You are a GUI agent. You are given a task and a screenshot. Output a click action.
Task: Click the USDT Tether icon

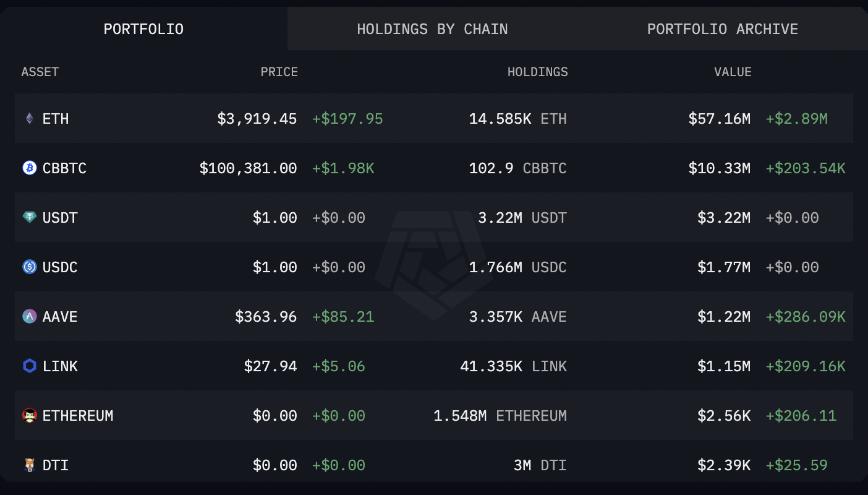[30, 217]
